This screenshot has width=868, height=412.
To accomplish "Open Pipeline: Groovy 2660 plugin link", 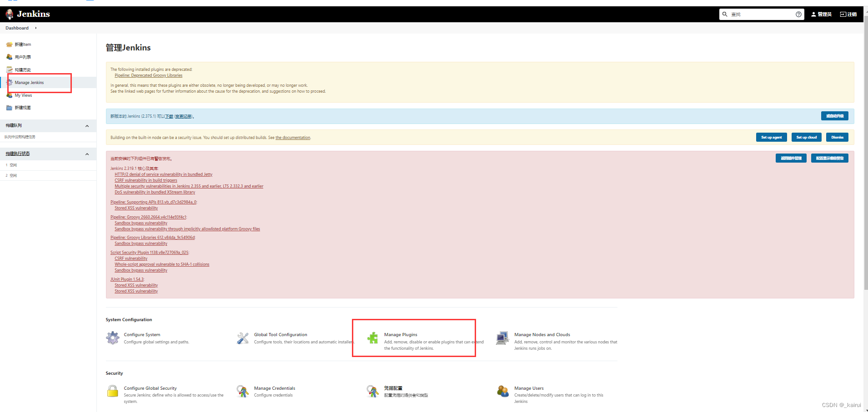I will [x=148, y=217].
